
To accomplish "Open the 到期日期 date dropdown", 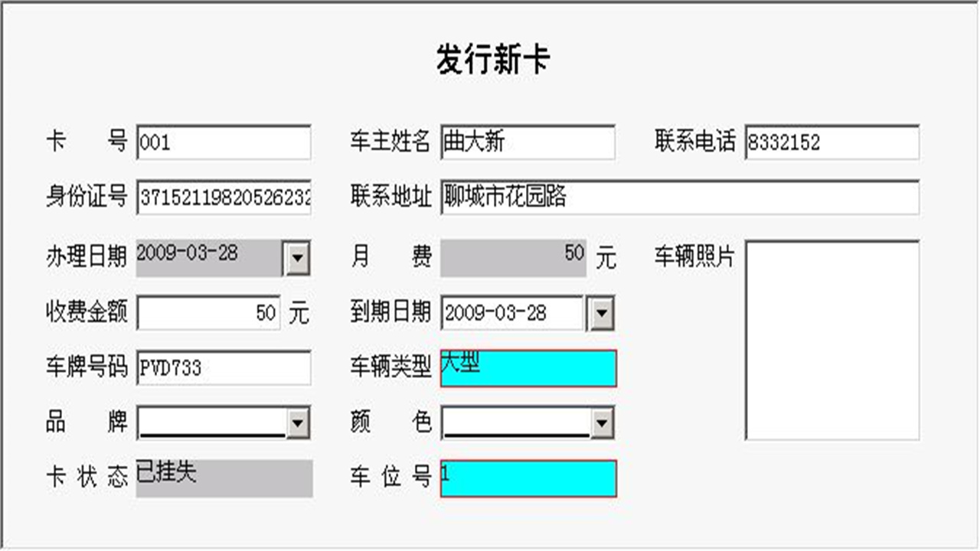I will coord(602,312).
